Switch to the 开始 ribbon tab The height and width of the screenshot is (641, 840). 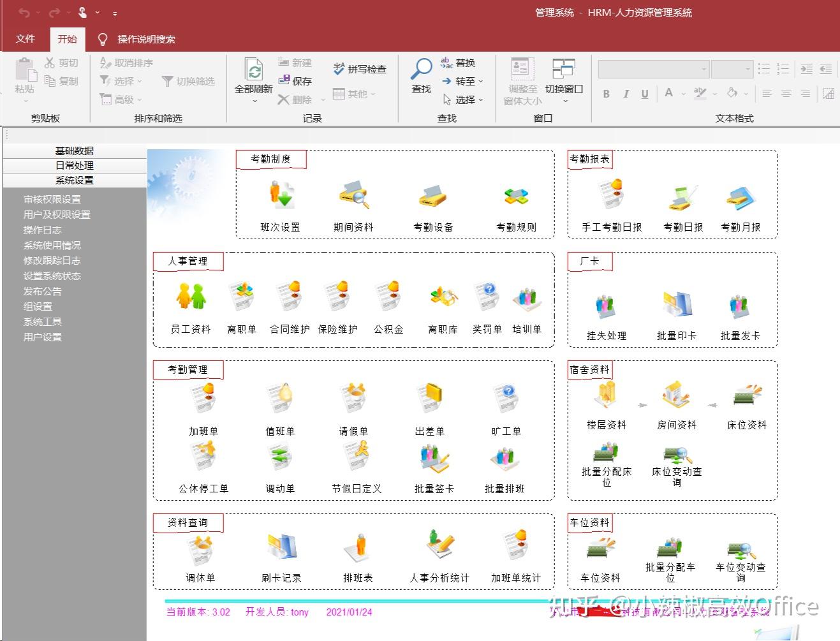point(67,39)
